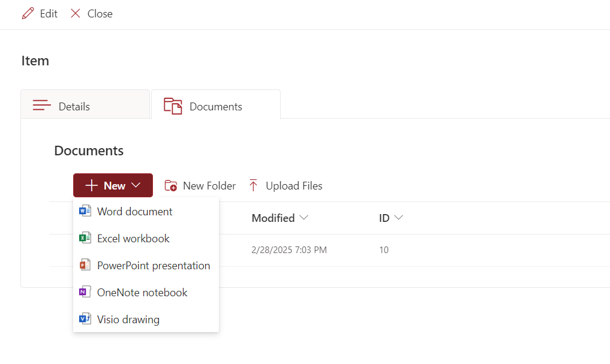Click the plus sign on New button

click(91, 185)
